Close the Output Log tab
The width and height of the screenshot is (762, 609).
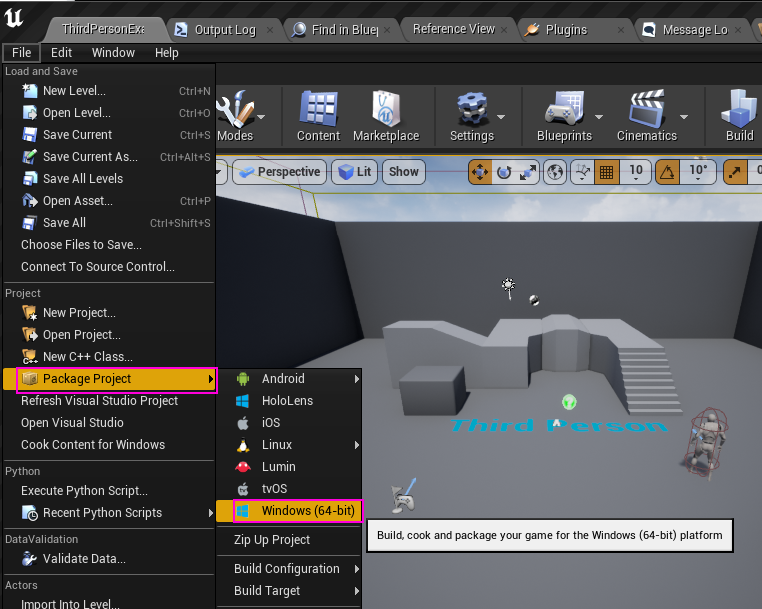tap(270, 30)
